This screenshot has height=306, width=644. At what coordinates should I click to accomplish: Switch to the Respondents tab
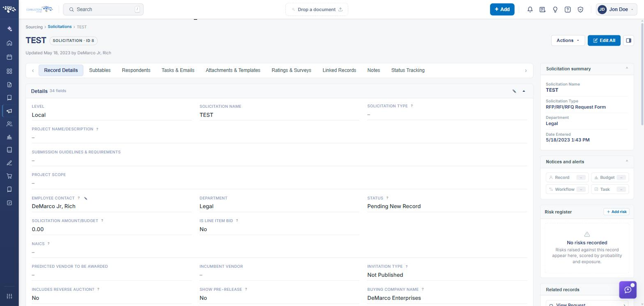(136, 70)
